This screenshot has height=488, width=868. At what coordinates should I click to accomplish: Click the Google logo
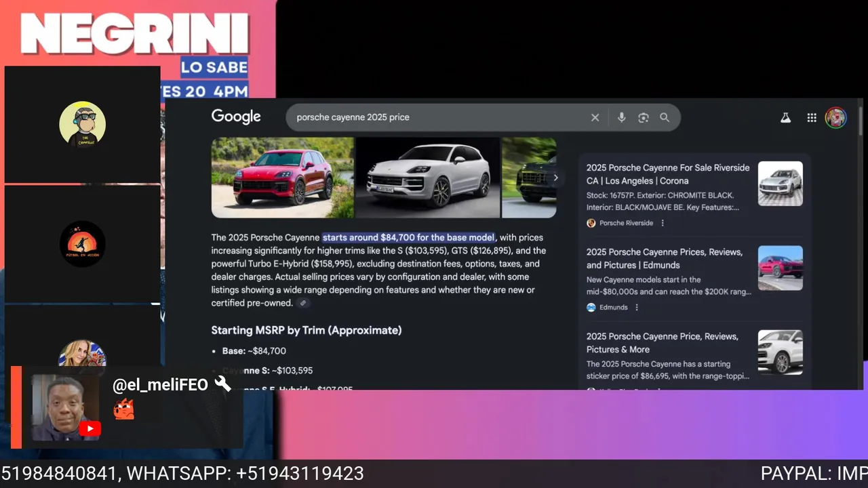coord(236,117)
